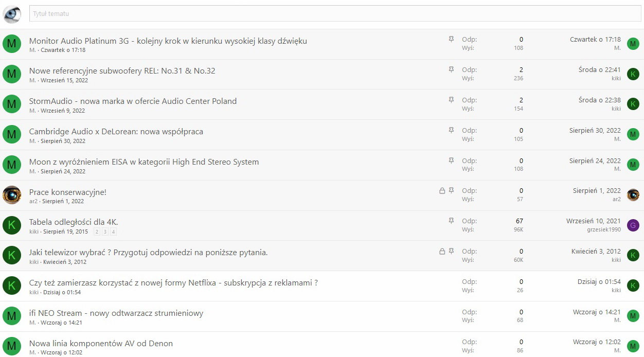This screenshot has height=357, width=644.
Task: Click last-poster eye avatar on Prace konserwacyjne row
Action: click(633, 195)
